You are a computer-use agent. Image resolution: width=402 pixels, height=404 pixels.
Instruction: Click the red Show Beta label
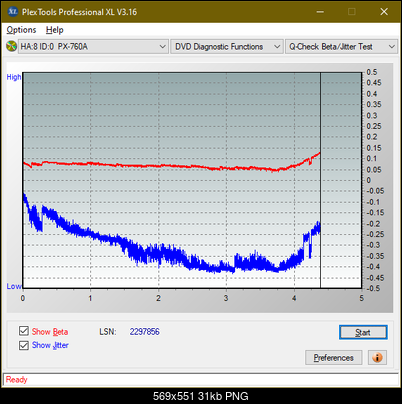pos(50,332)
